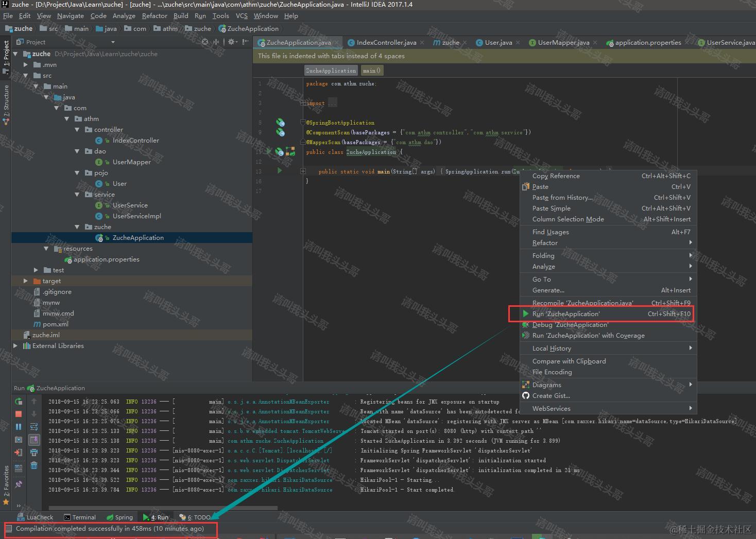
Task: Stop the running ZucheApplication process
Action: (x=18, y=413)
